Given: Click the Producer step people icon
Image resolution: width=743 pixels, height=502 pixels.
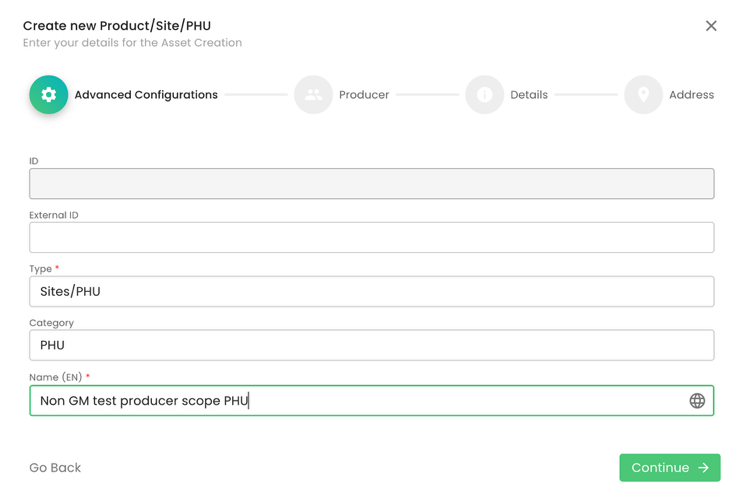Looking at the screenshot, I should 313,95.
